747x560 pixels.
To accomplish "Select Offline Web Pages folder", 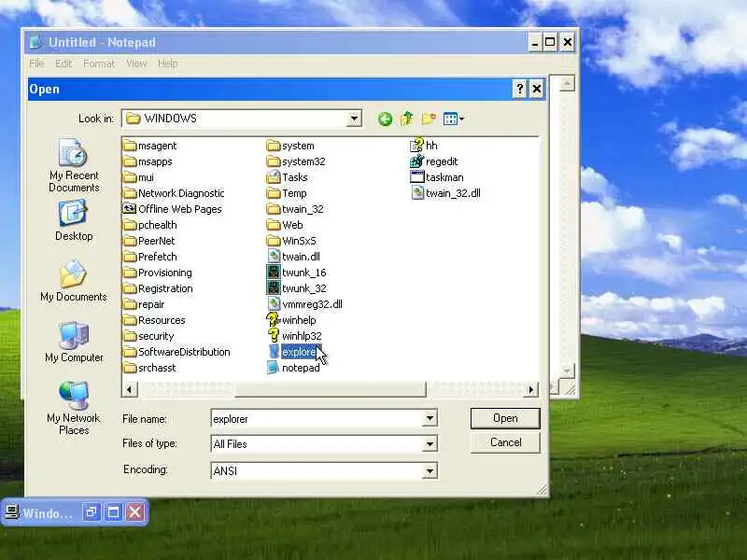I will [173, 209].
